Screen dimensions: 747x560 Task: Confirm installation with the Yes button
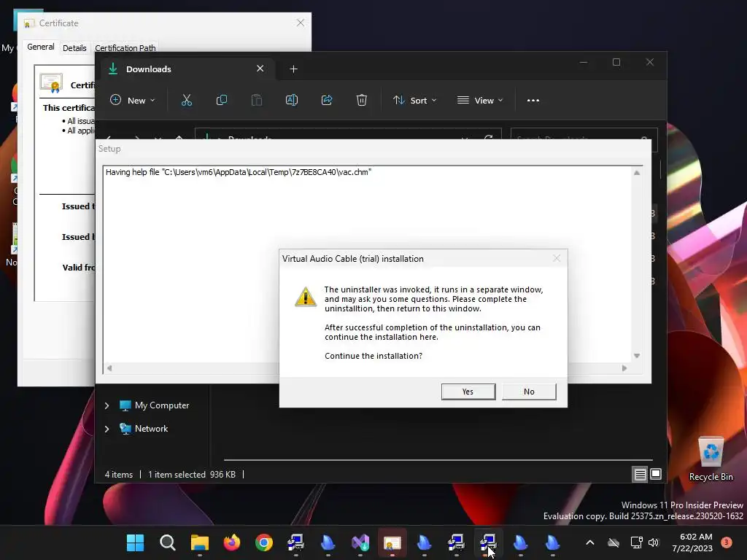pyautogui.click(x=468, y=392)
